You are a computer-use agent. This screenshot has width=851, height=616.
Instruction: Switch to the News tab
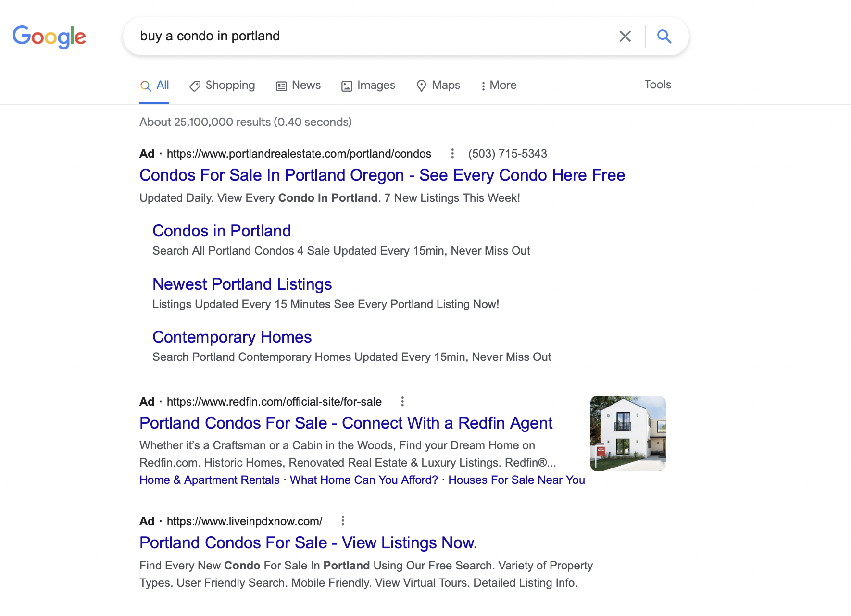tap(298, 86)
